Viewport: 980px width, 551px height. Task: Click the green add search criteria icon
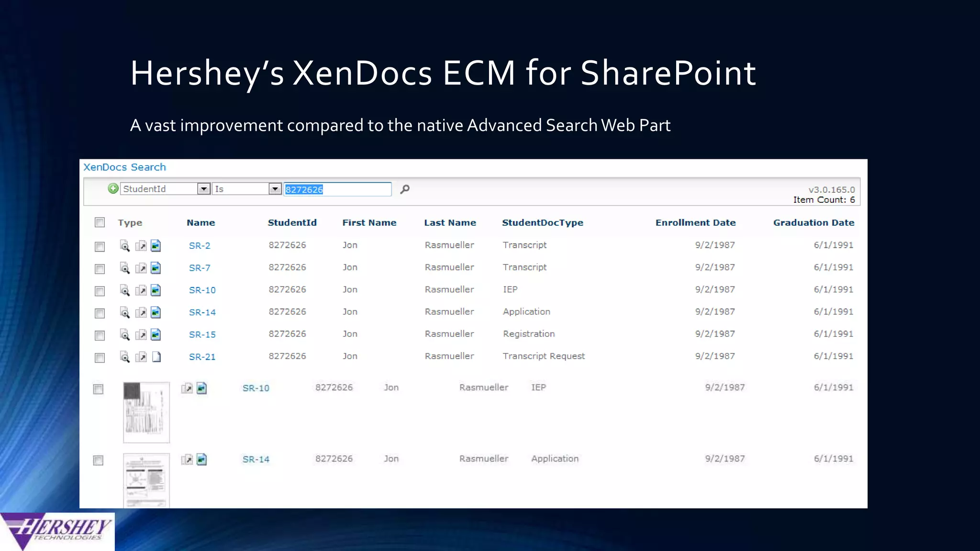[113, 188]
